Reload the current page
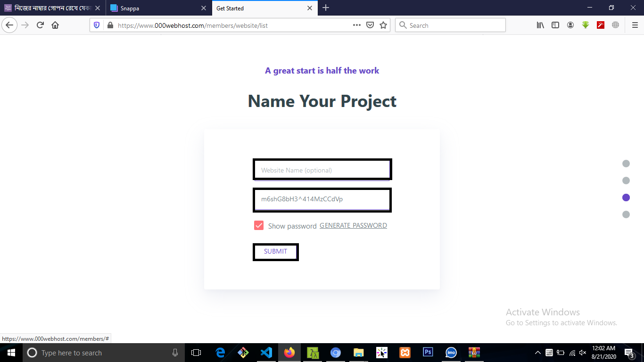Screen dimensions: 644x362 click(40, 25)
